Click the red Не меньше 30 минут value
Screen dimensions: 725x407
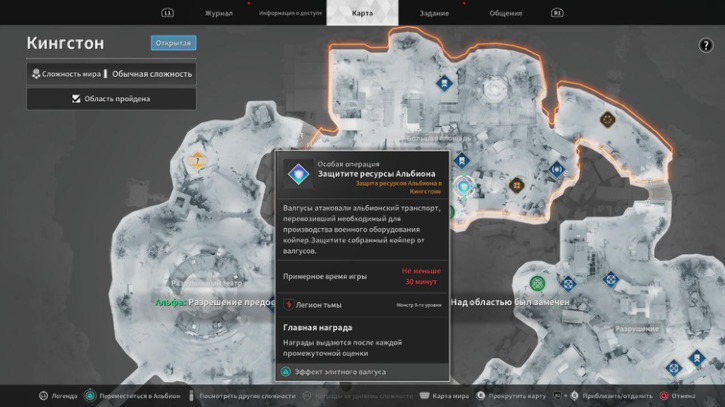421,276
